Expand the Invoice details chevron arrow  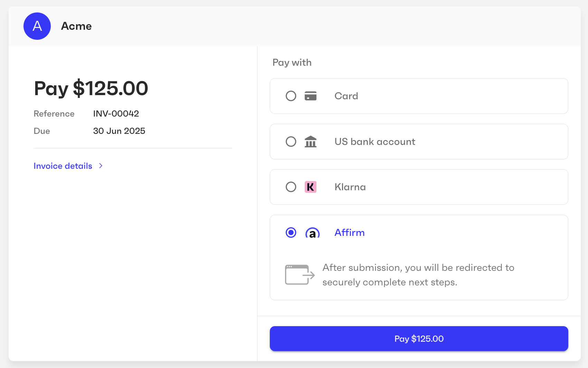click(101, 166)
